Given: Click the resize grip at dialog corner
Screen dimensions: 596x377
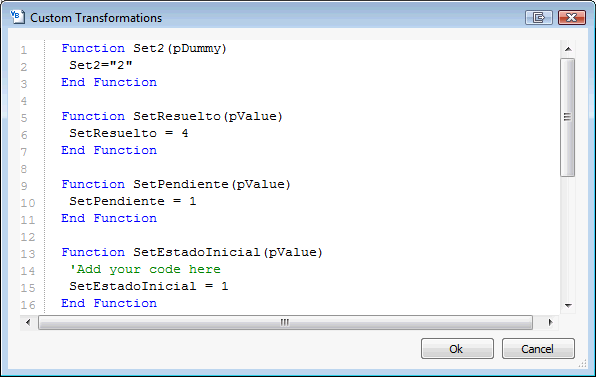Looking at the screenshot, I should coord(583,364).
